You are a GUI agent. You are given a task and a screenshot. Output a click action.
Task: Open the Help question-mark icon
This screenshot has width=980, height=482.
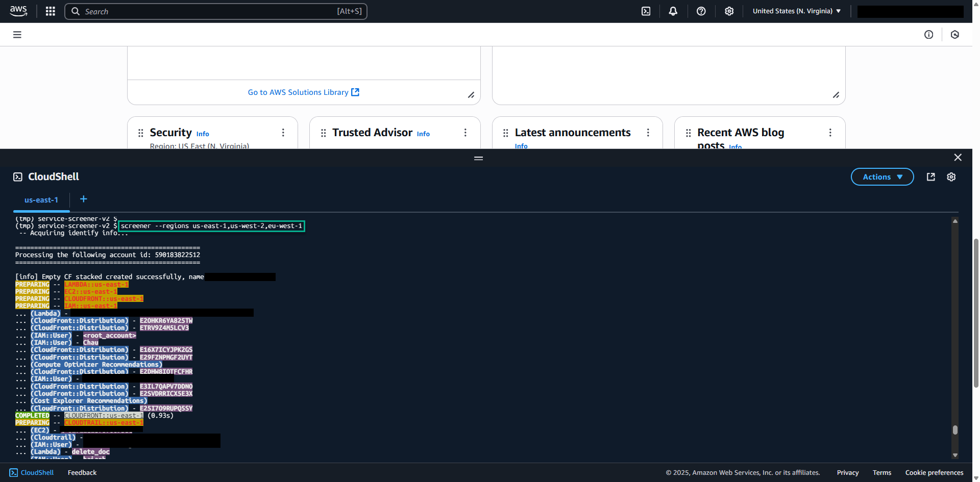tap(701, 11)
